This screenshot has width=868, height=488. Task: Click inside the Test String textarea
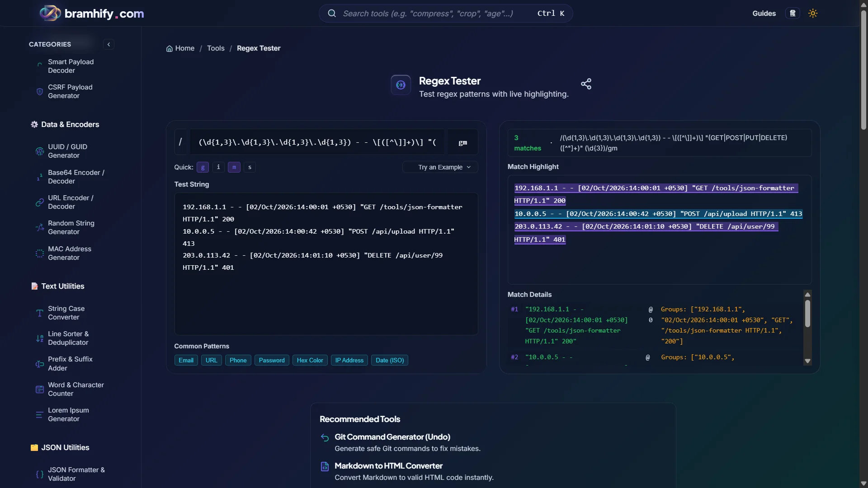(x=326, y=264)
